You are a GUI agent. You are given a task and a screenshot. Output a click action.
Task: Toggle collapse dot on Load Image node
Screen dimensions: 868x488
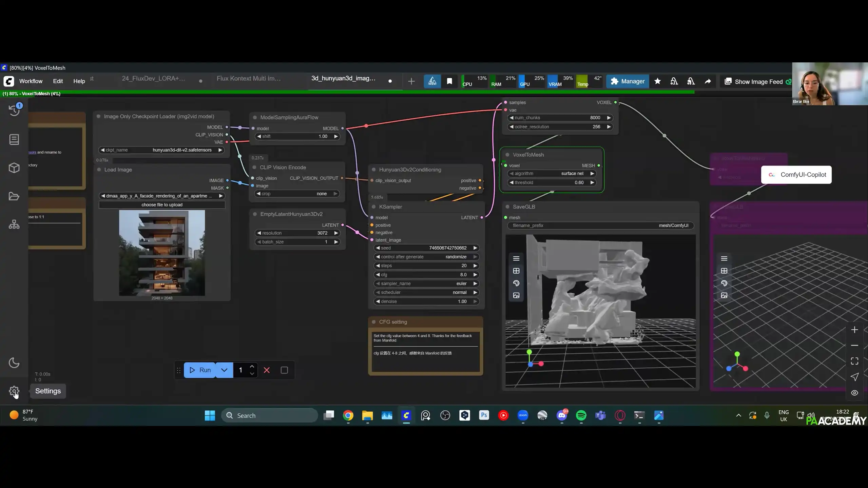pos(99,170)
